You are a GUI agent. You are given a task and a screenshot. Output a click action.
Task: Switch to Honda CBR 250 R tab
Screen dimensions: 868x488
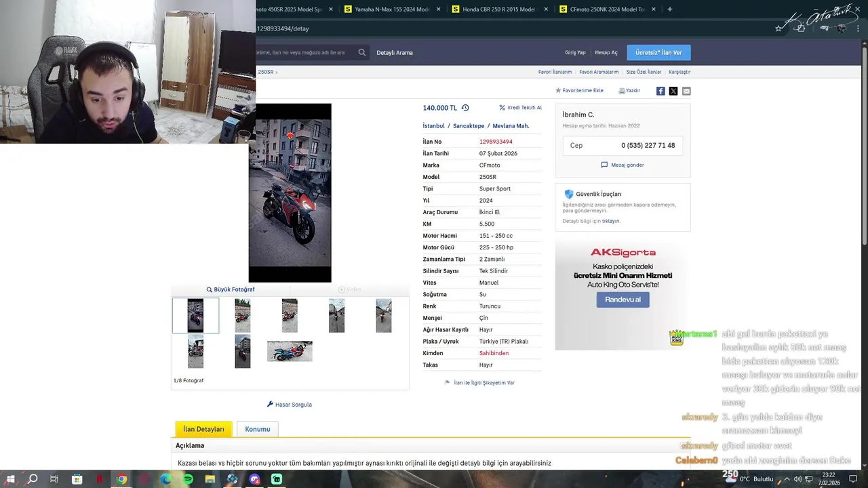click(500, 9)
